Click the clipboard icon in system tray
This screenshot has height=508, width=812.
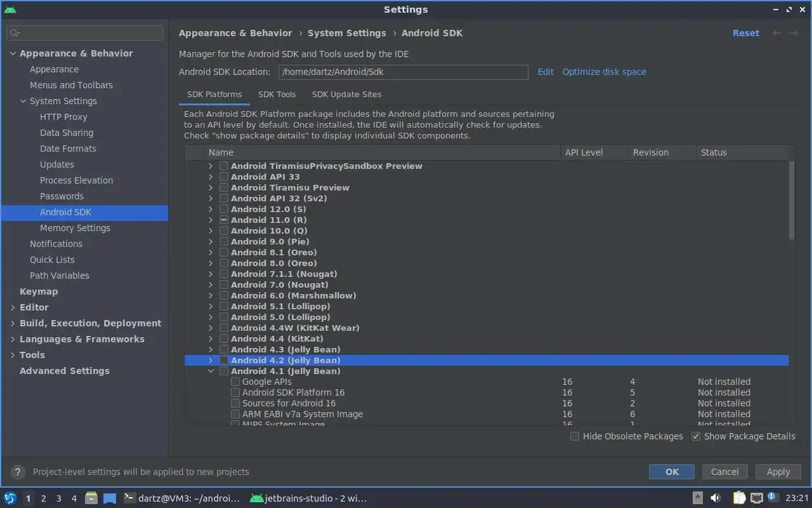point(739,498)
